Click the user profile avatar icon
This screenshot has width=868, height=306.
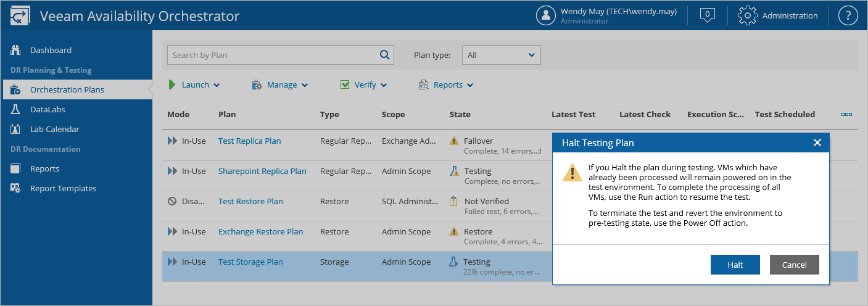[x=546, y=15]
